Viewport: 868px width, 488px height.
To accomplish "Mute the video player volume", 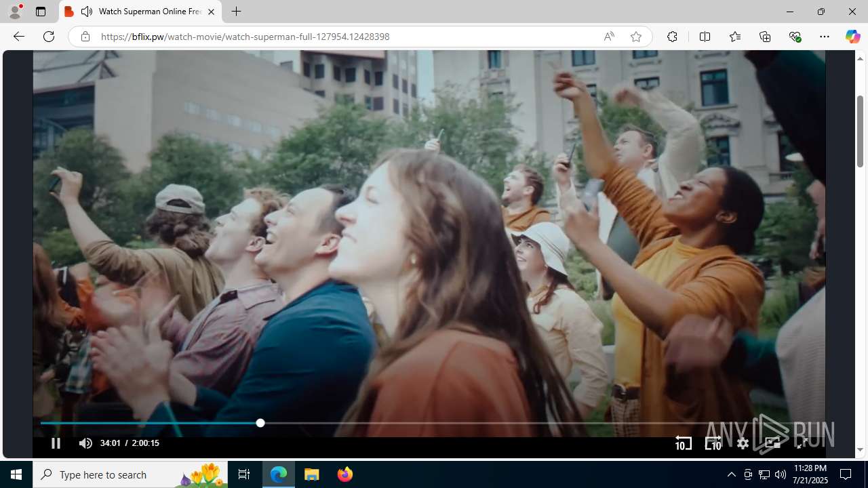I will pos(85,443).
